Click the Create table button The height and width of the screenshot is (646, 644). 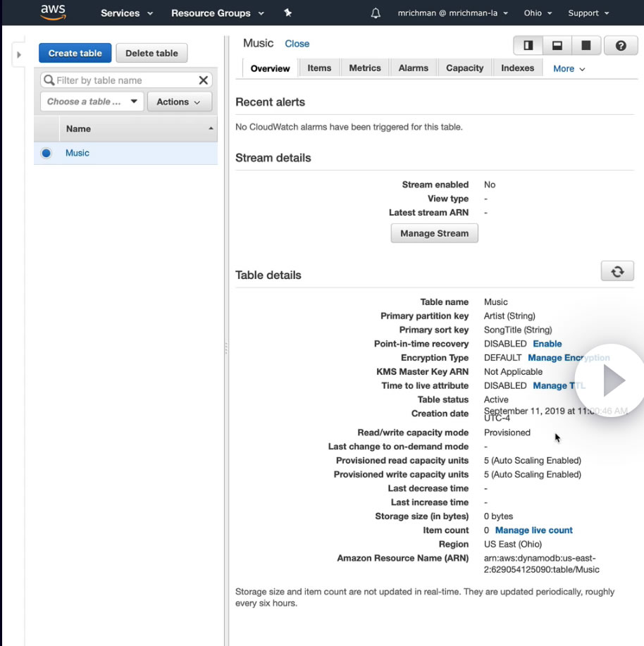pos(75,53)
